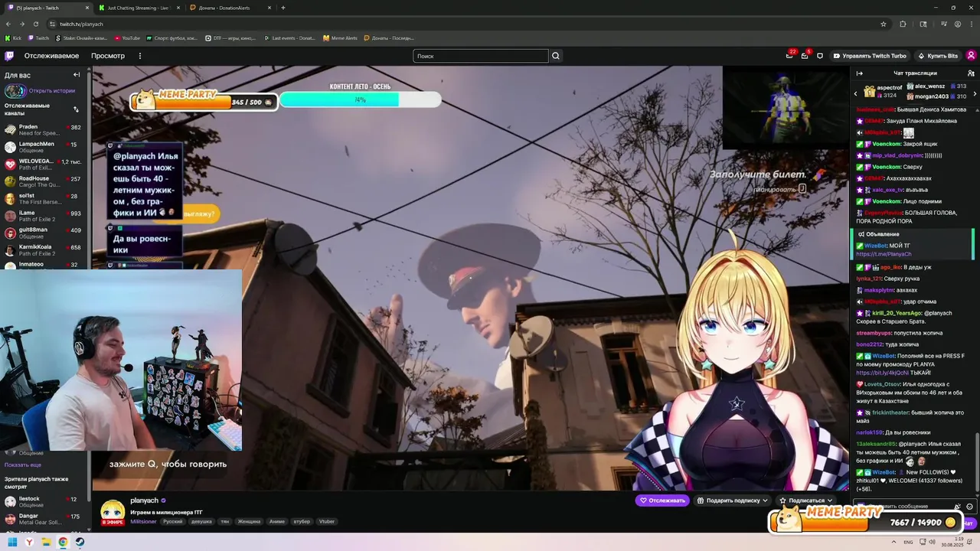Image resolution: width=980 pixels, height=551 pixels.
Task: Open KarnikKoala channel in sidebar
Action: tap(44, 250)
